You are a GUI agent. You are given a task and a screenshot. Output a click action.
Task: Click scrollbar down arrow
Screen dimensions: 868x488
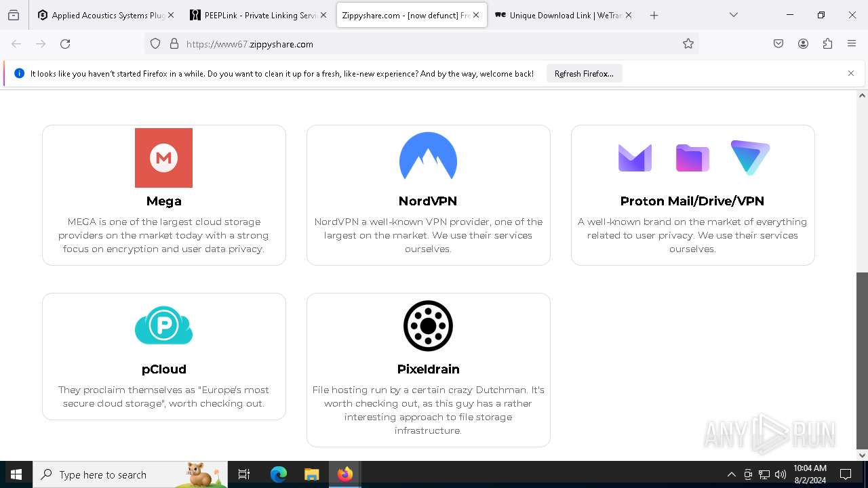pyautogui.click(x=862, y=455)
